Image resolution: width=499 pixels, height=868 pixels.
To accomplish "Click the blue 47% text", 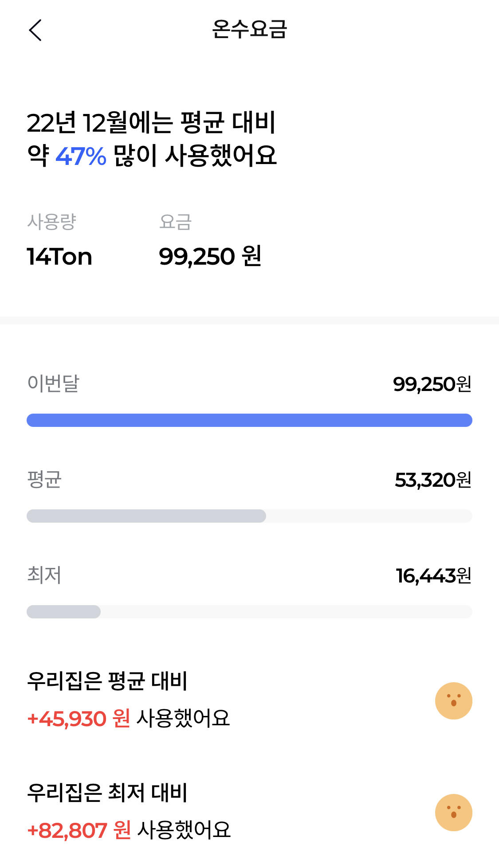I will pyautogui.click(x=81, y=156).
